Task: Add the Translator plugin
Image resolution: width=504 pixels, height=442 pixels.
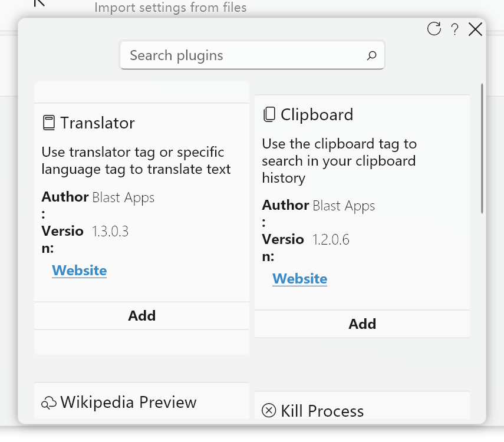Action: click(141, 316)
